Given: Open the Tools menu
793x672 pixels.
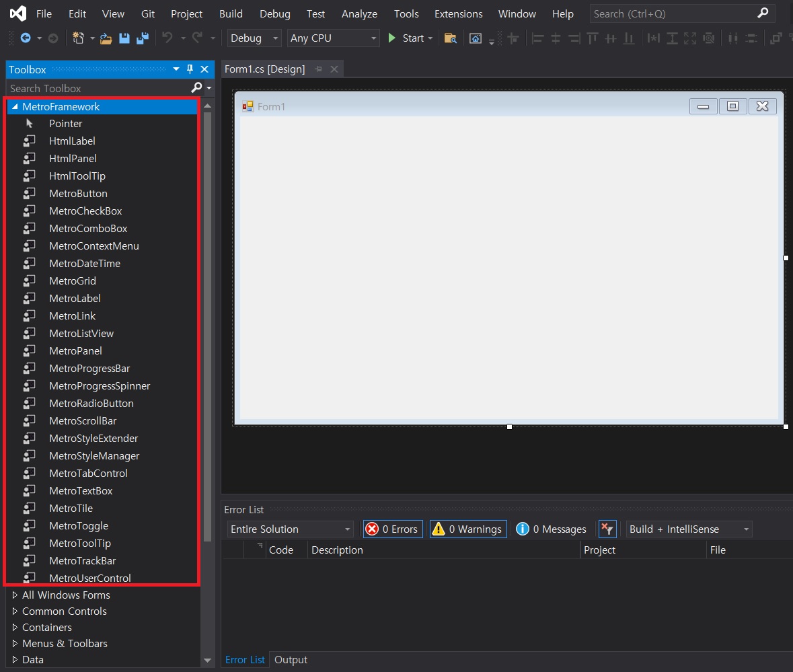Looking at the screenshot, I should click(406, 13).
